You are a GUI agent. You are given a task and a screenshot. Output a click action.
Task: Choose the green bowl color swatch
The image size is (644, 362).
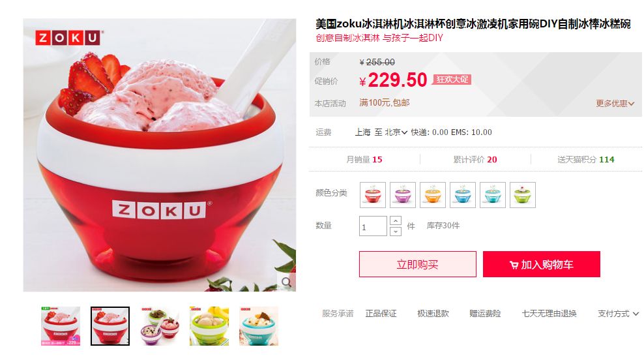coord(522,195)
